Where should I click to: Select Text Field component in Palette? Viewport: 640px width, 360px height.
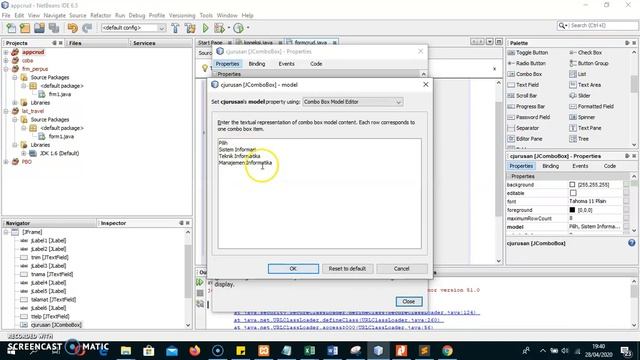click(x=523, y=85)
